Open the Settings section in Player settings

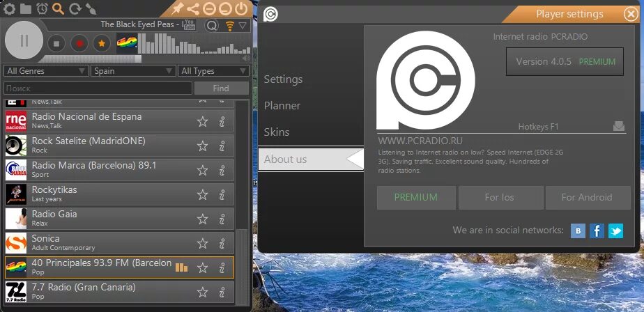point(283,79)
